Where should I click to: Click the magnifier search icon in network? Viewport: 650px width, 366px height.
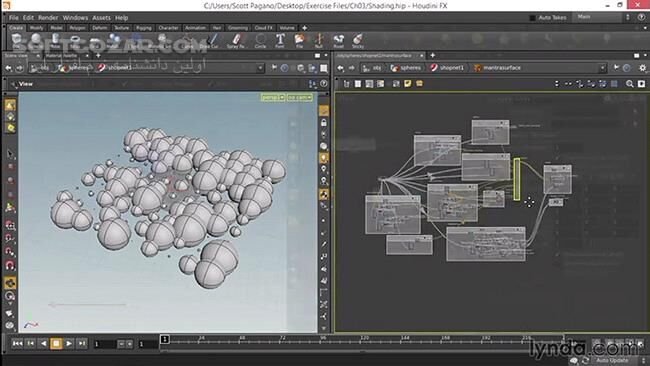629,84
